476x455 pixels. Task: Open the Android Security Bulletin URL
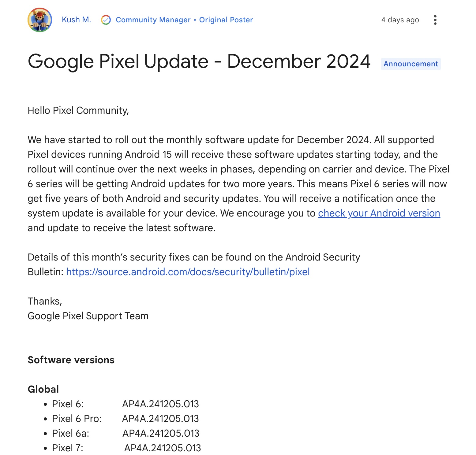click(187, 272)
